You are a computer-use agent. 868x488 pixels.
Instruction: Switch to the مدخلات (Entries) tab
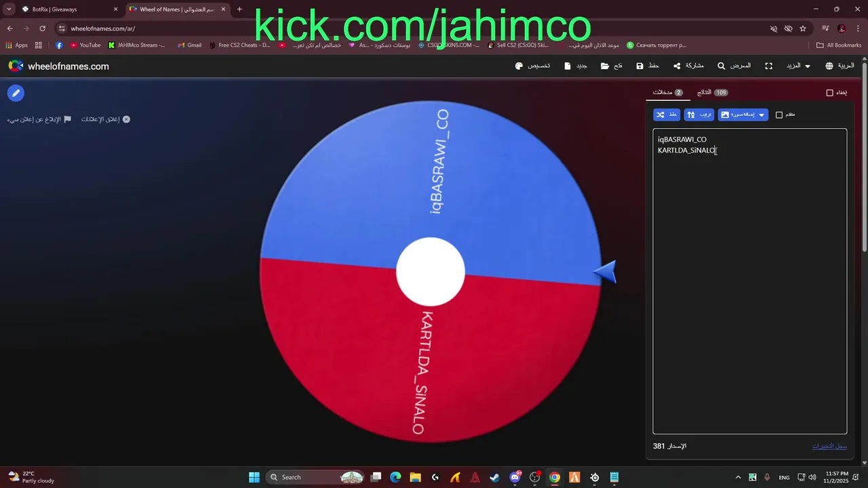[x=668, y=92]
